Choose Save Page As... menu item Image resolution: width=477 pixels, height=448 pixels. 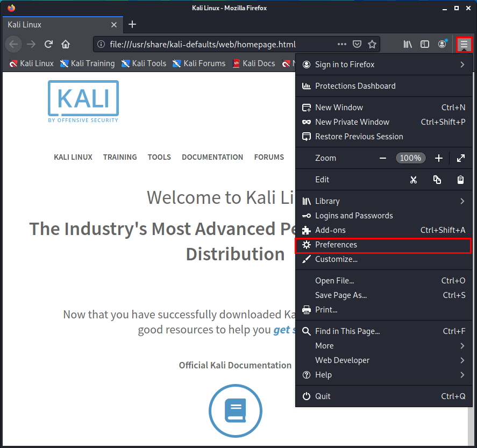pos(383,295)
